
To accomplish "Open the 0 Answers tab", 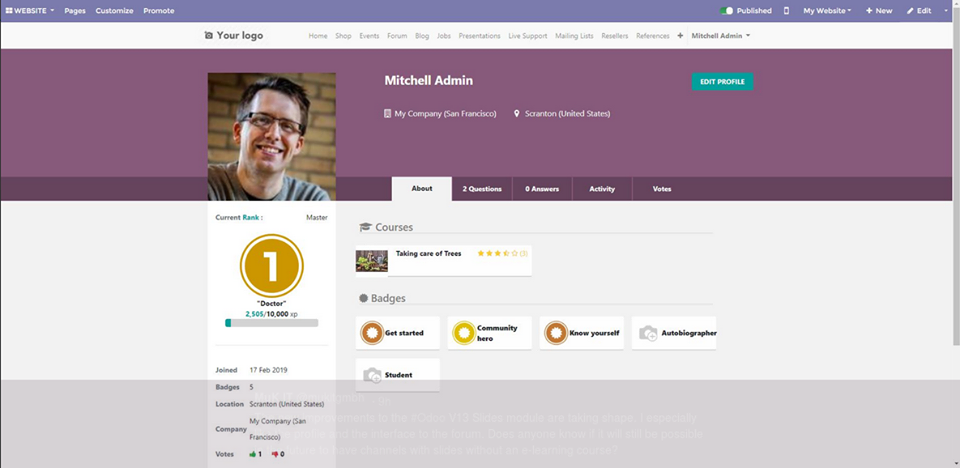I will coord(542,189).
